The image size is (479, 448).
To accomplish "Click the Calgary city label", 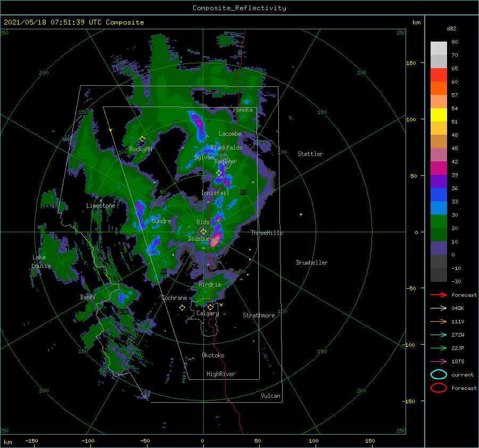I will pyautogui.click(x=208, y=313).
